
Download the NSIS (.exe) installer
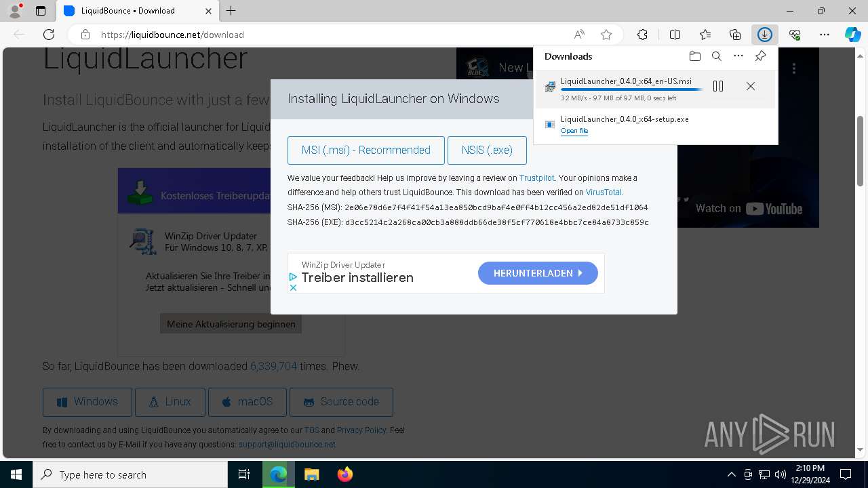(x=487, y=150)
